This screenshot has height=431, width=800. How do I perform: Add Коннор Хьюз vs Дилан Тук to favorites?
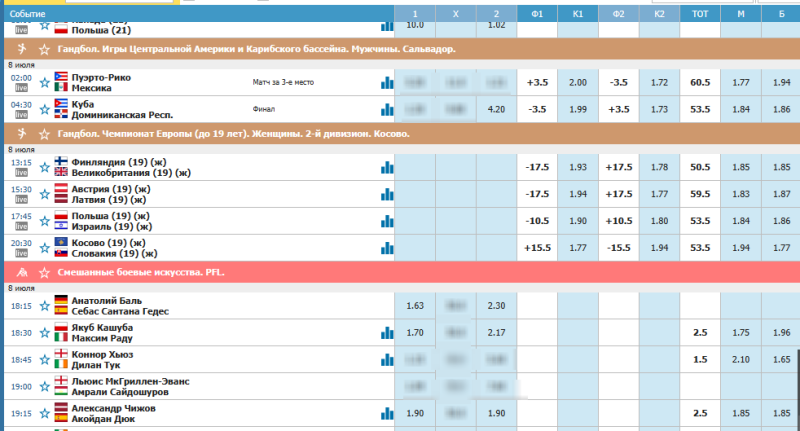[44, 360]
